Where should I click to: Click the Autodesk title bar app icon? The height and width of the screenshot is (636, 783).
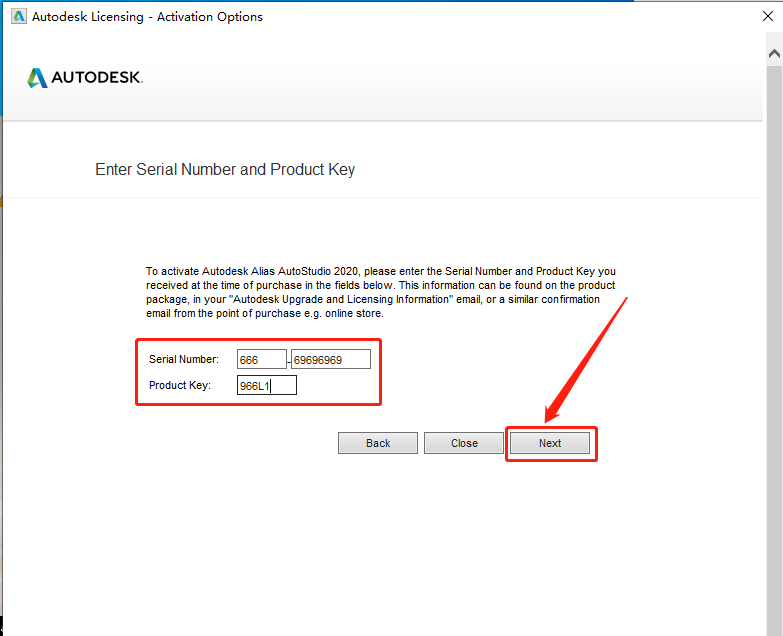click(19, 16)
